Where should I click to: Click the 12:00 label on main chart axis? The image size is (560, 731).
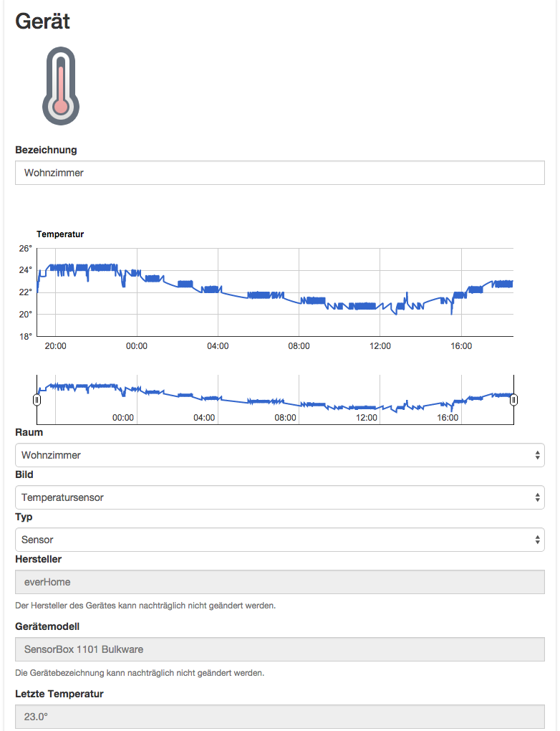click(380, 346)
